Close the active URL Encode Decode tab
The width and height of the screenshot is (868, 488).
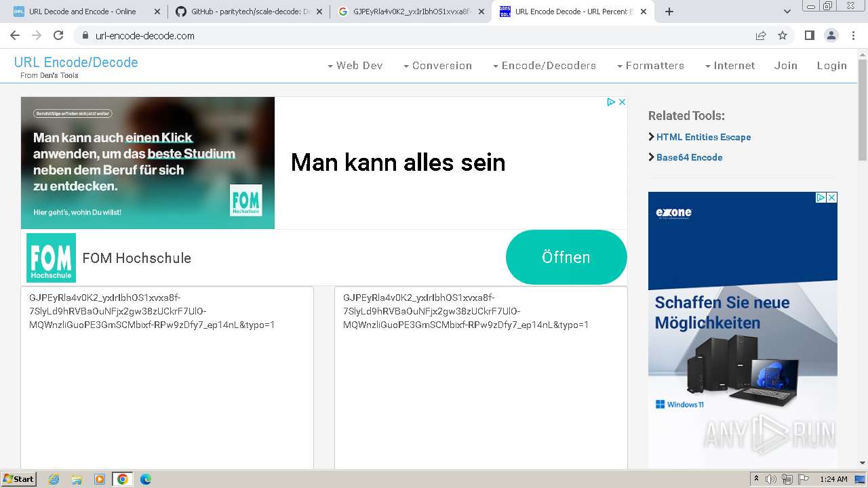coord(644,12)
